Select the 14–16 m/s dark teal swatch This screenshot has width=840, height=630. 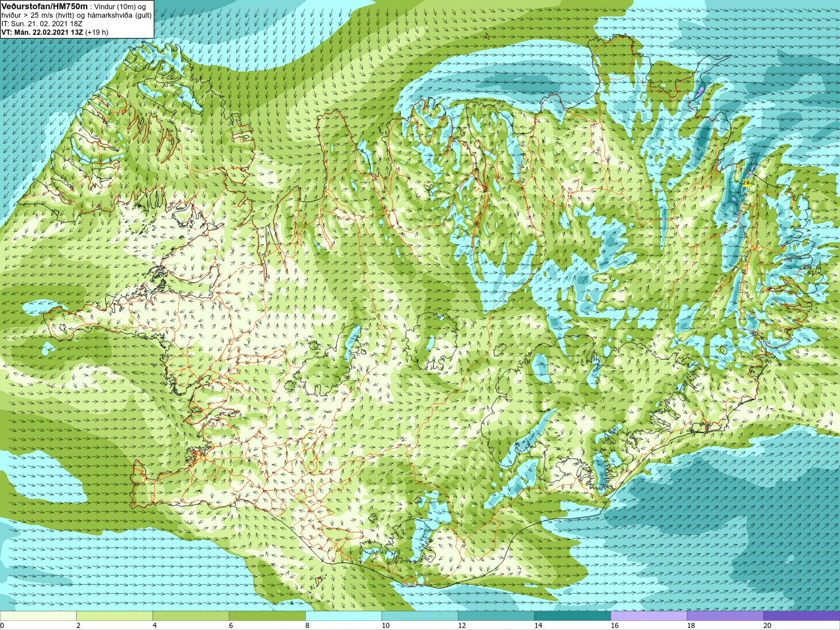(572, 616)
